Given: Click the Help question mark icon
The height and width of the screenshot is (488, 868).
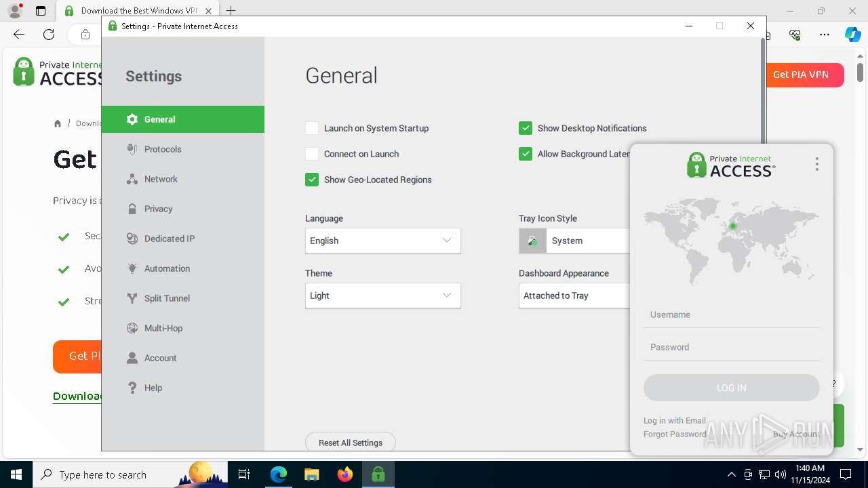Looking at the screenshot, I should (132, 388).
